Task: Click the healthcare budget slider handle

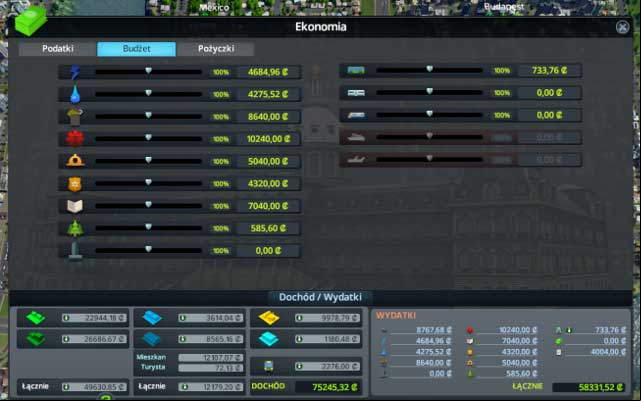Action: 148,137
